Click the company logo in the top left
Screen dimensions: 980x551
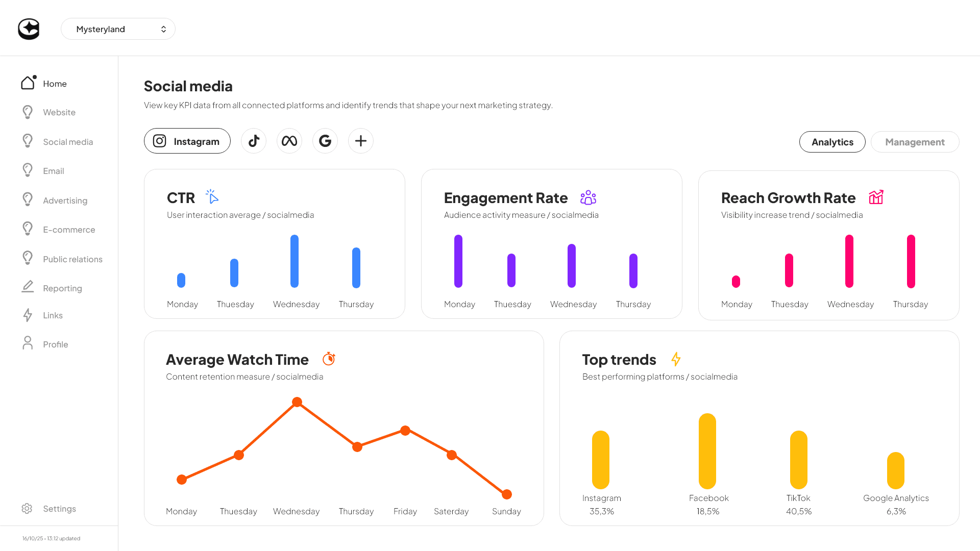tap(29, 29)
